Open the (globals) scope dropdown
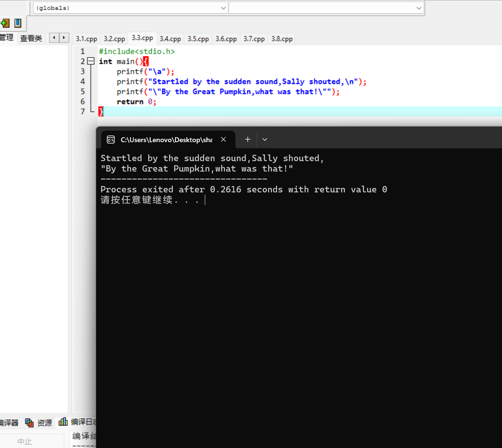This screenshot has width=502, height=448. pos(130,8)
